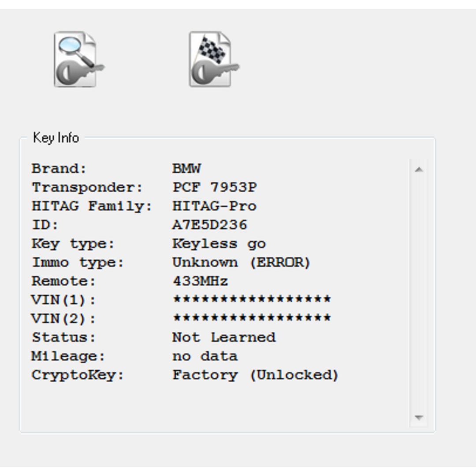This screenshot has width=476, height=476.
Task: Select transponder value PCF 7953P
Action: [x=215, y=187]
